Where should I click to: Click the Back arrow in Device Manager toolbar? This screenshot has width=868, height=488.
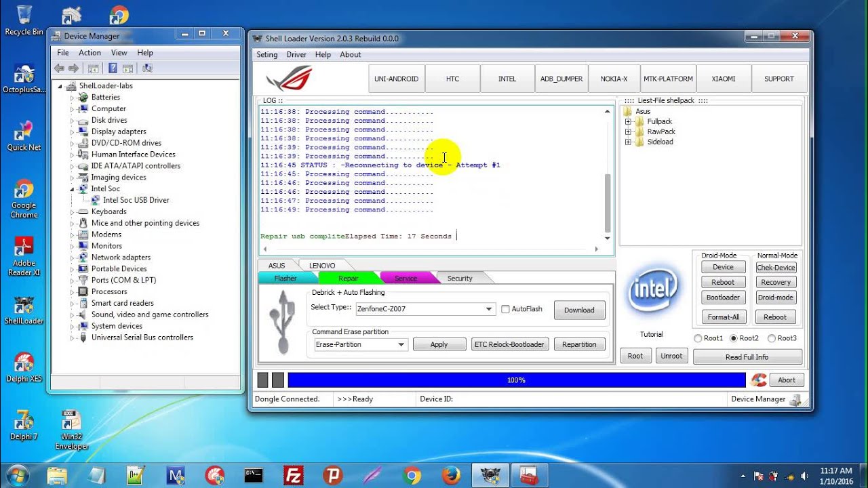58,68
